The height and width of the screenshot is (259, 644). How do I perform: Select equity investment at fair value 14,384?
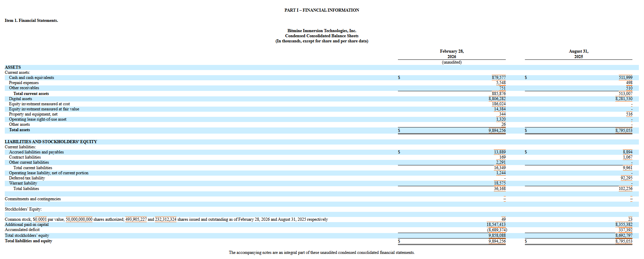[x=500, y=109]
